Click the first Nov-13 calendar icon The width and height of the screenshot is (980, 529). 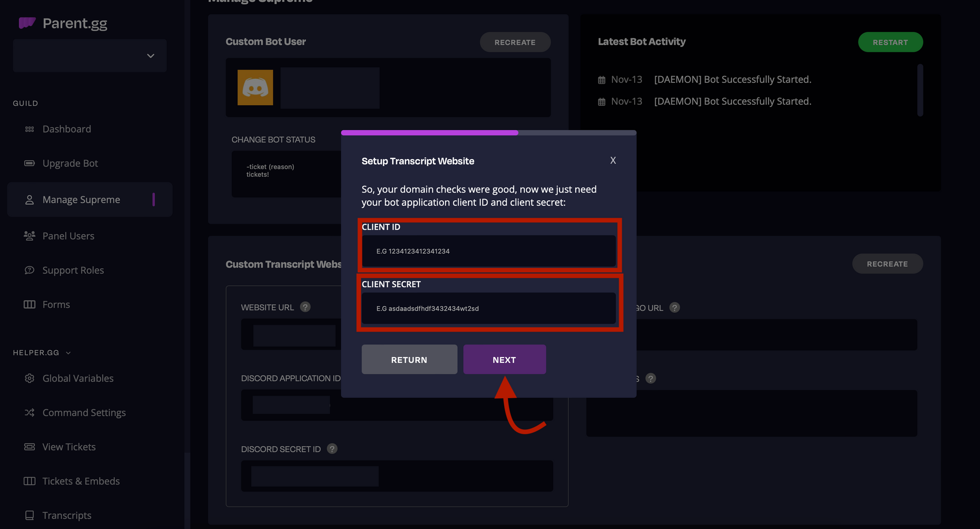point(602,80)
